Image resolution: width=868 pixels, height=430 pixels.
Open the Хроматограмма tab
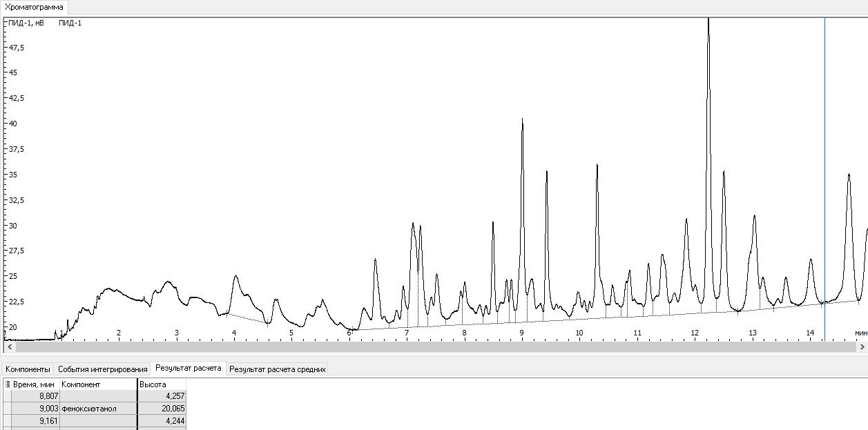(x=35, y=7)
